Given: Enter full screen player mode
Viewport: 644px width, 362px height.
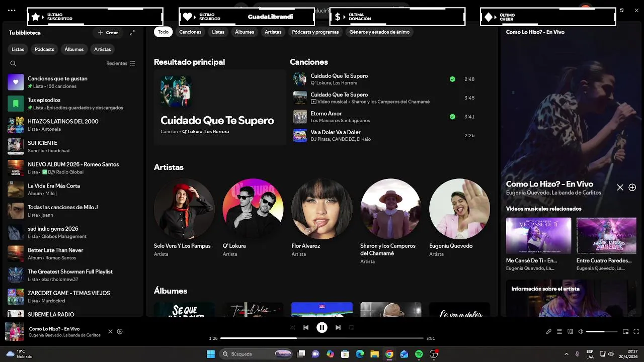Looking at the screenshot, I should point(636,331).
